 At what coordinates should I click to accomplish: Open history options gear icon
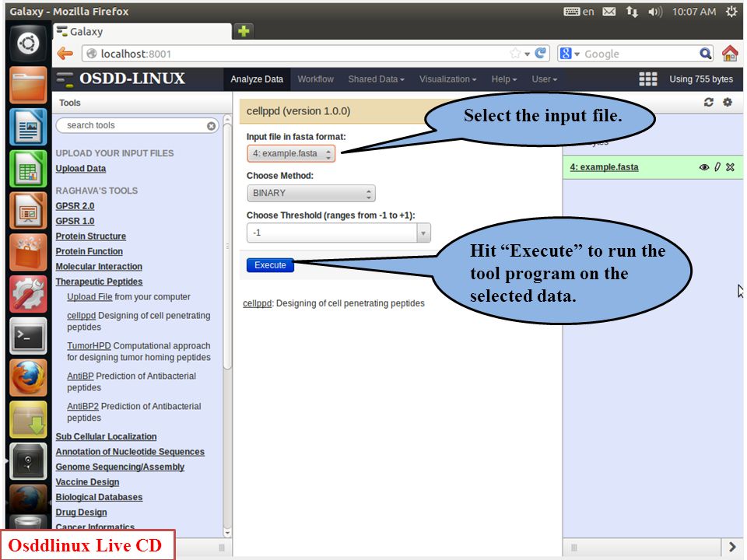coord(727,102)
